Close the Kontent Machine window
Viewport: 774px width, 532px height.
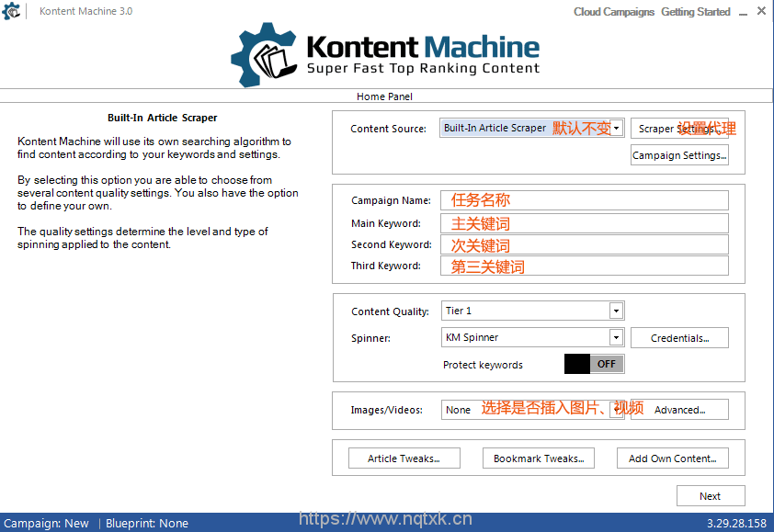[762, 11]
